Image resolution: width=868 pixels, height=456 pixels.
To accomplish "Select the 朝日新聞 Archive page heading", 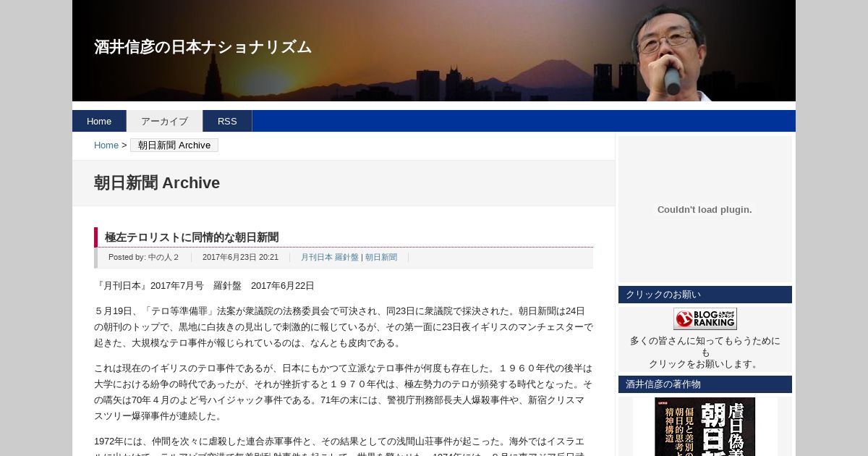I will coord(157,183).
